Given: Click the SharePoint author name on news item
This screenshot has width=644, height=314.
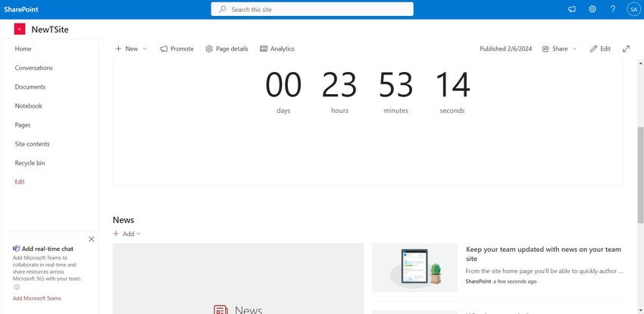Looking at the screenshot, I should click(479, 281).
